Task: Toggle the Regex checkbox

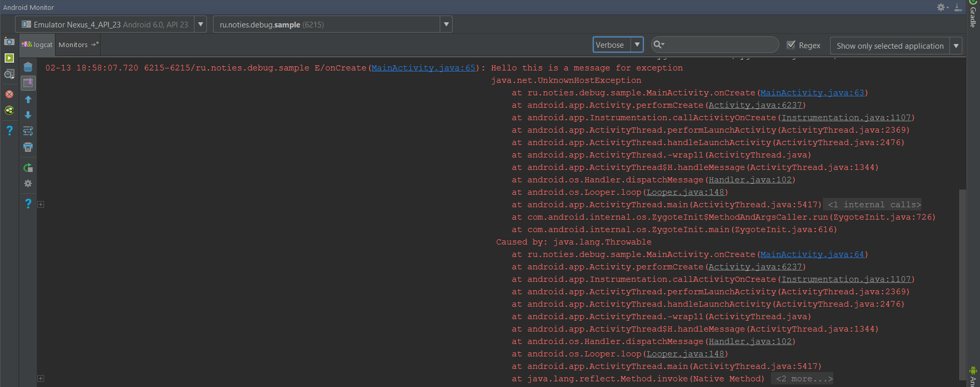Action: click(791, 45)
